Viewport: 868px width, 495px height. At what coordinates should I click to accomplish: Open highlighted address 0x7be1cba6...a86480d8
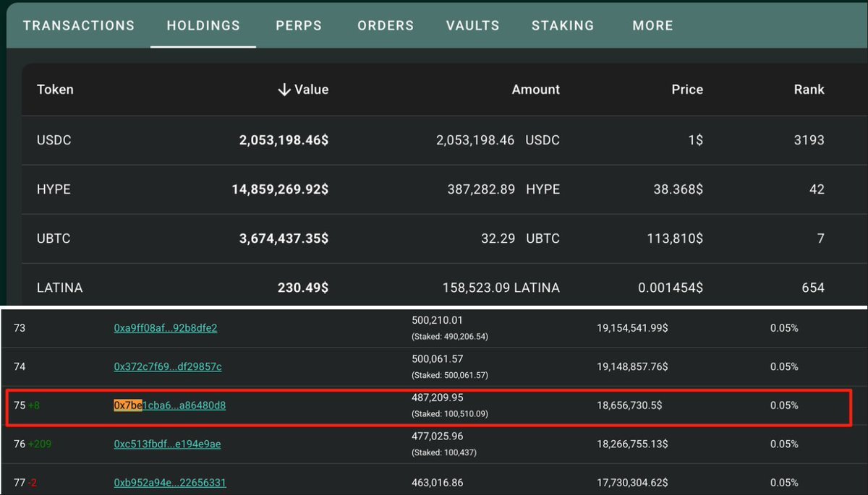click(x=170, y=405)
